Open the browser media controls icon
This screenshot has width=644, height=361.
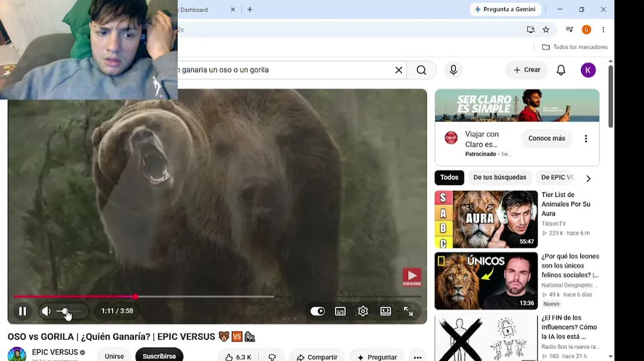[569, 30]
